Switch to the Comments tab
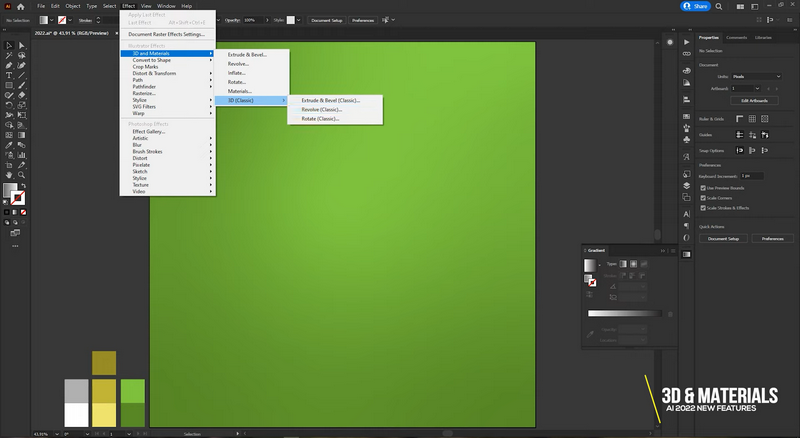This screenshot has width=800, height=438. tap(736, 38)
